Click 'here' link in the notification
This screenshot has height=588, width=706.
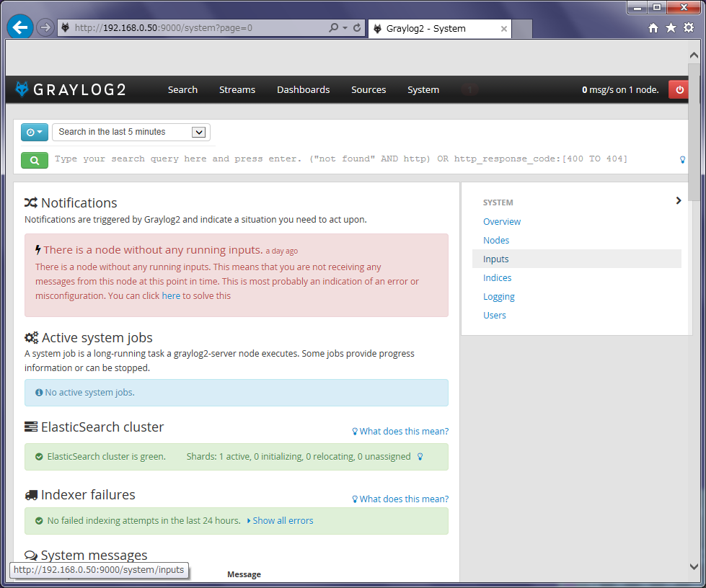point(171,295)
